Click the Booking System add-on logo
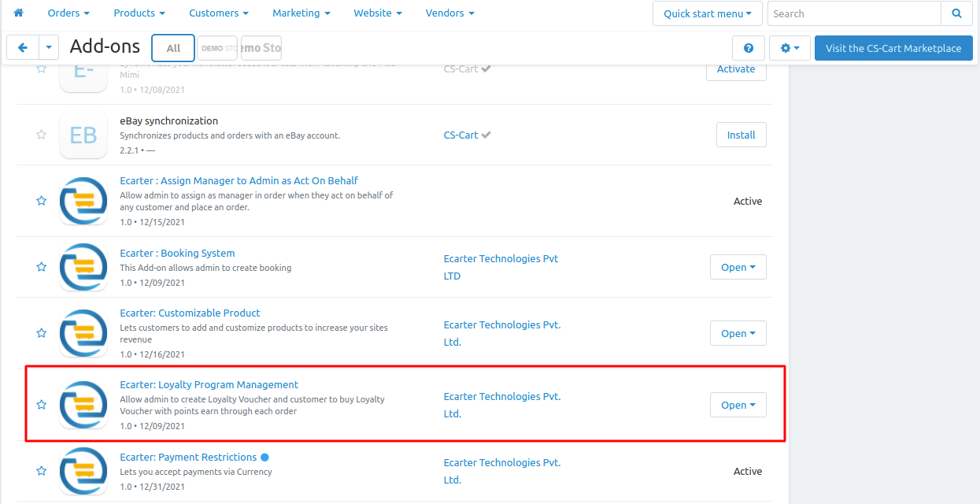 (x=83, y=268)
